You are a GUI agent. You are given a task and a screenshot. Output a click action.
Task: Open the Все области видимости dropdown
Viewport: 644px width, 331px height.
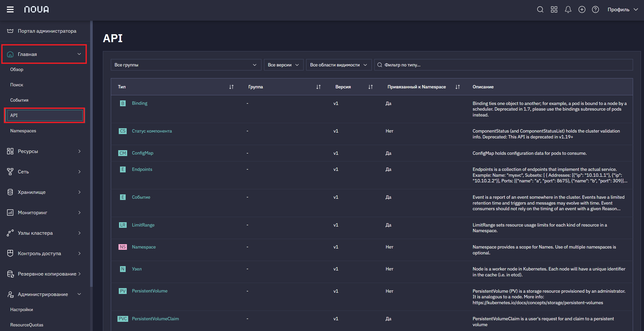[x=339, y=65]
